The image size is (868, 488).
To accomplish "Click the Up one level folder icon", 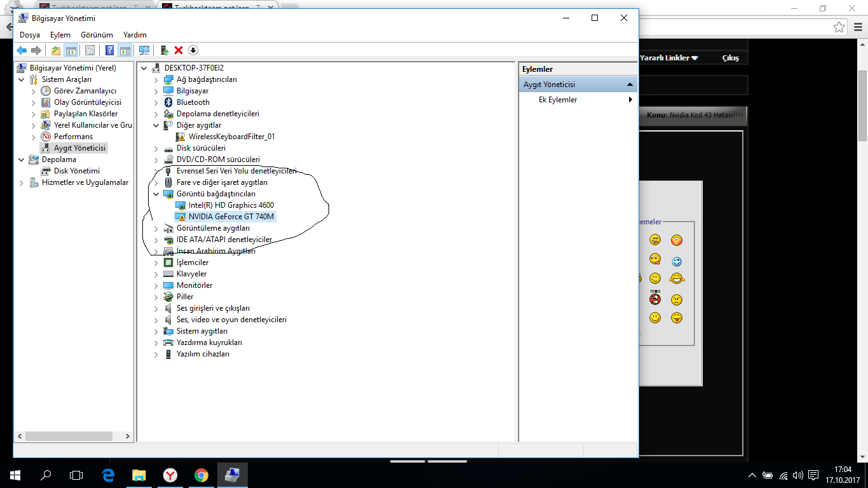I will (x=56, y=50).
